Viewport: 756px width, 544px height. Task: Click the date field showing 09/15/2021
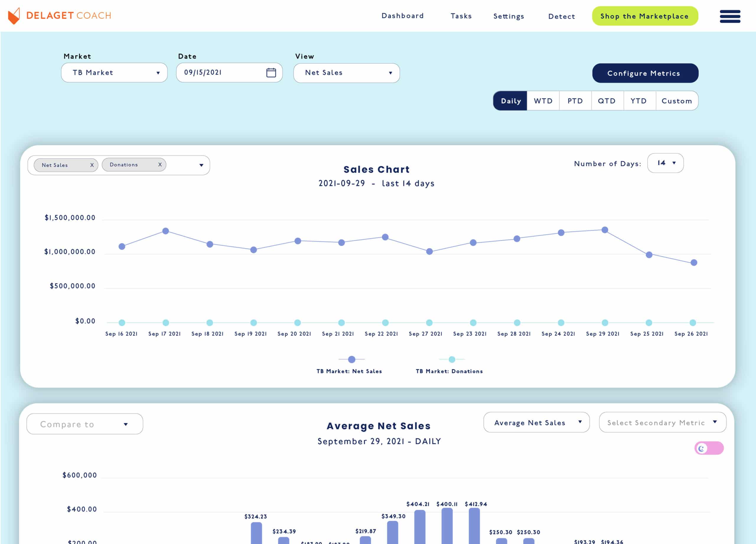(x=229, y=72)
